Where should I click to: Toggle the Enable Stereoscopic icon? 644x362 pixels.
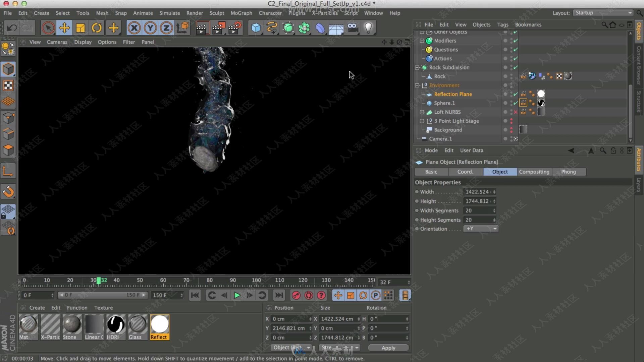(353, 28)
